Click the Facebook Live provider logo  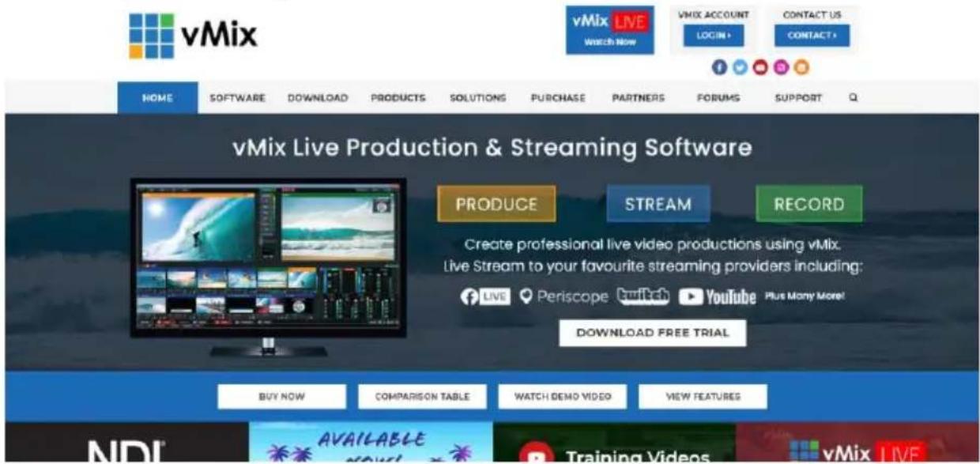486,297
